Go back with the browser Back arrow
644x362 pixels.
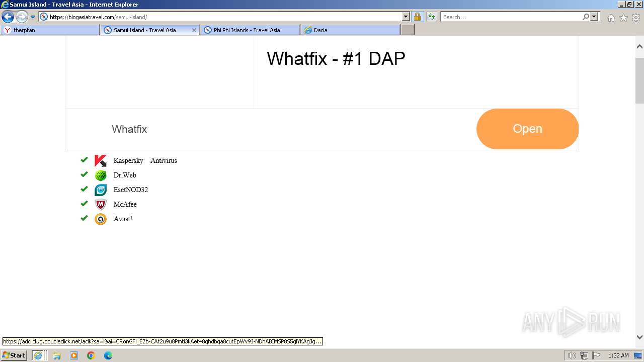click(8, 17)
